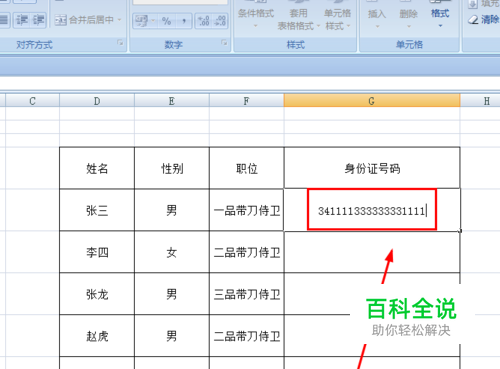Click the cell containing 张三
Viewport: 500px width, 369px height.
[x=97, y=210]
